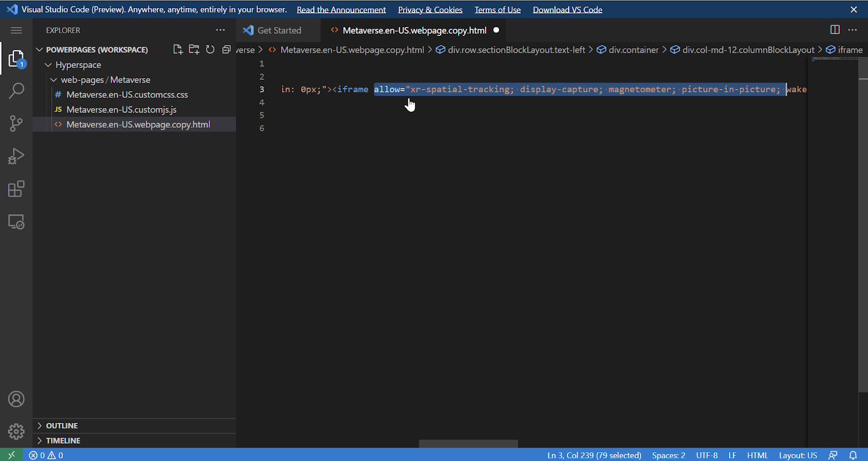The height and width of the screenshot is (461, 868).
Task: Change keyboard Layout: US
Action: 798,455
